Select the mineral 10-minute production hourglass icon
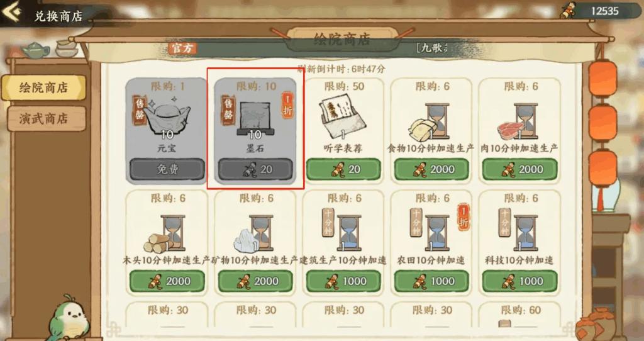This screenshot has height=341, width=644. 254,233
